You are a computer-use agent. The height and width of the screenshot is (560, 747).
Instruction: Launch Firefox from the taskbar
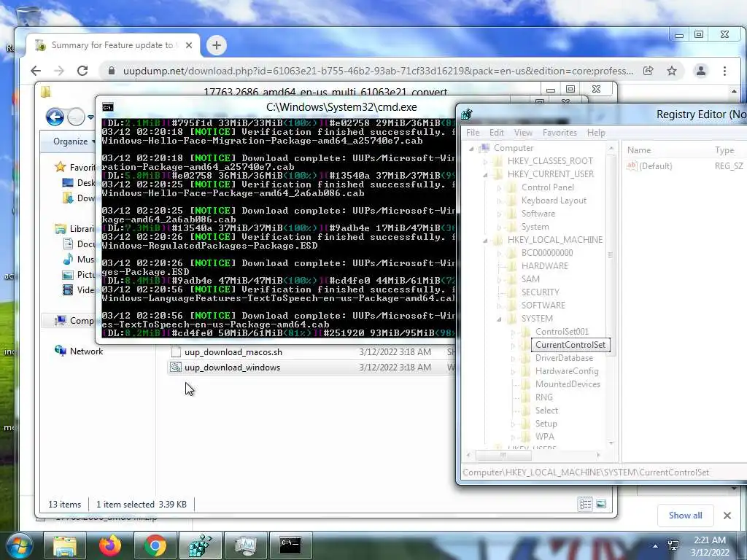(109, 545)
